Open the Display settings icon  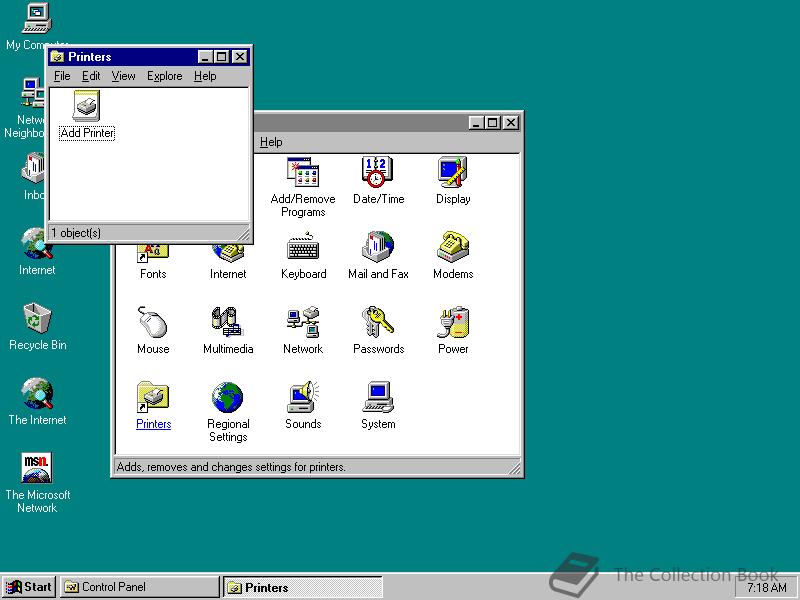point(453,172)
